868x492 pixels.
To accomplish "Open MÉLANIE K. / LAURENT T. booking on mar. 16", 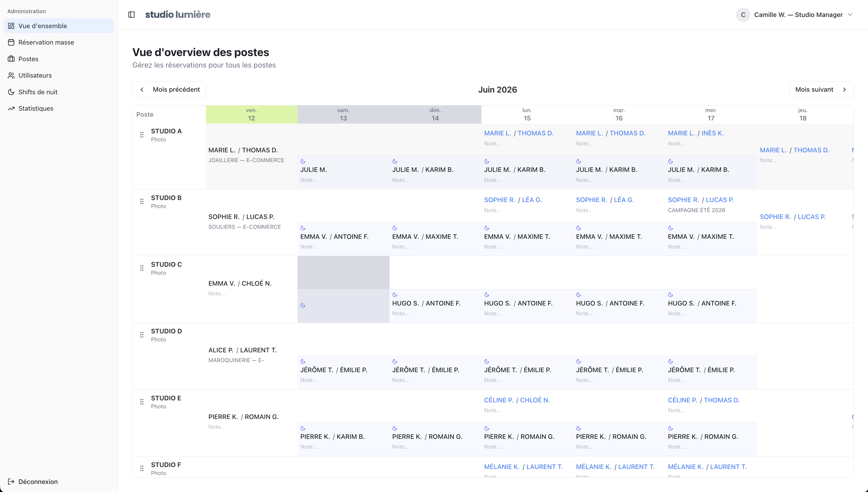I will (615, 467).
